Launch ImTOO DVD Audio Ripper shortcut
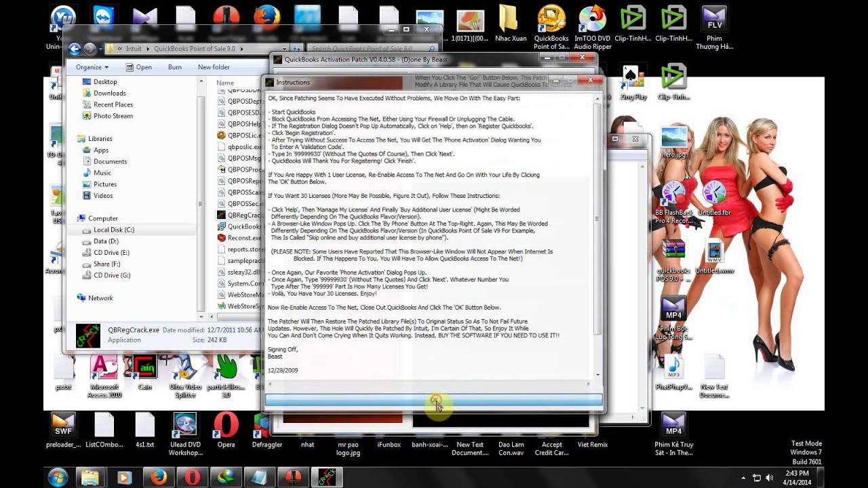Image resolution: width=868 pixels, height=488 pixels. point(592,28)
